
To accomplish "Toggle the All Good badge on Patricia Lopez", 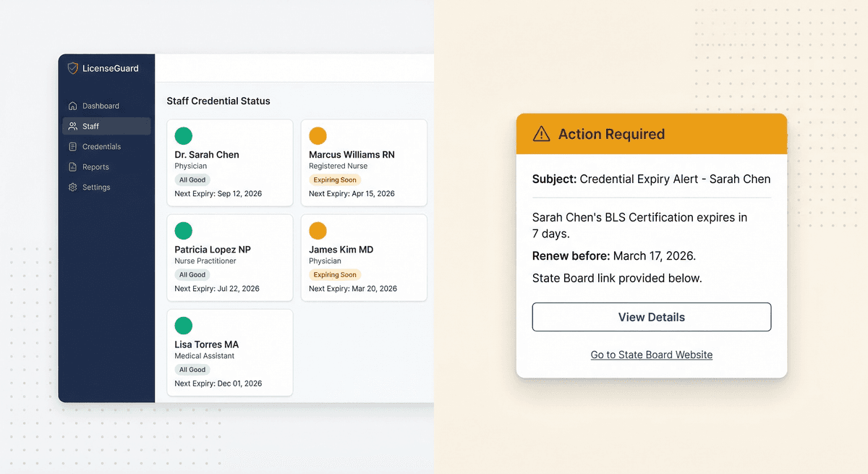I will (x=192, y=274).
